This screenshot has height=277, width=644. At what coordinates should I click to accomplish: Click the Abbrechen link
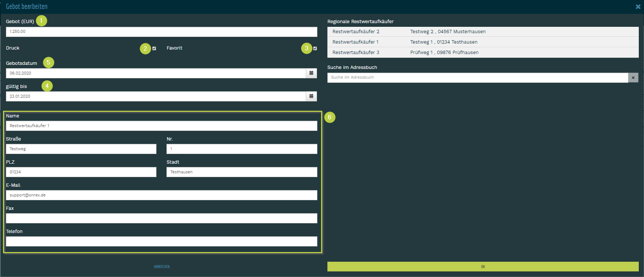pos(162,267)
